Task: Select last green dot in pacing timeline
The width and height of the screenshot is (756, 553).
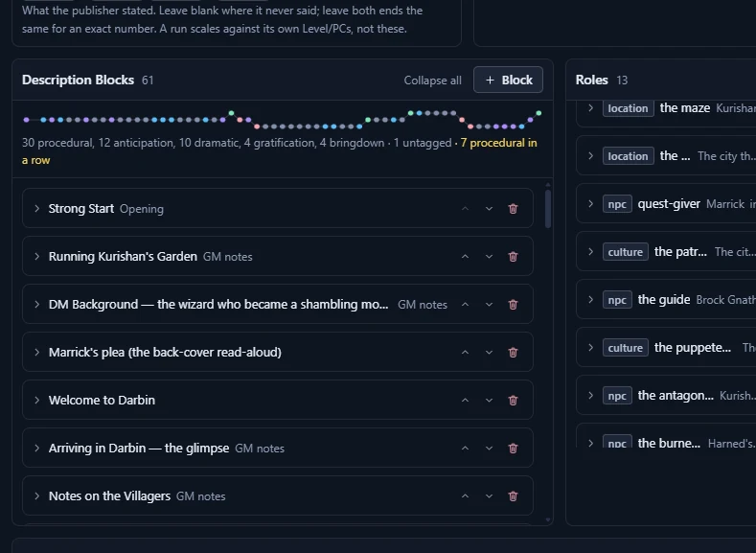Action: (x=538, y=113)
